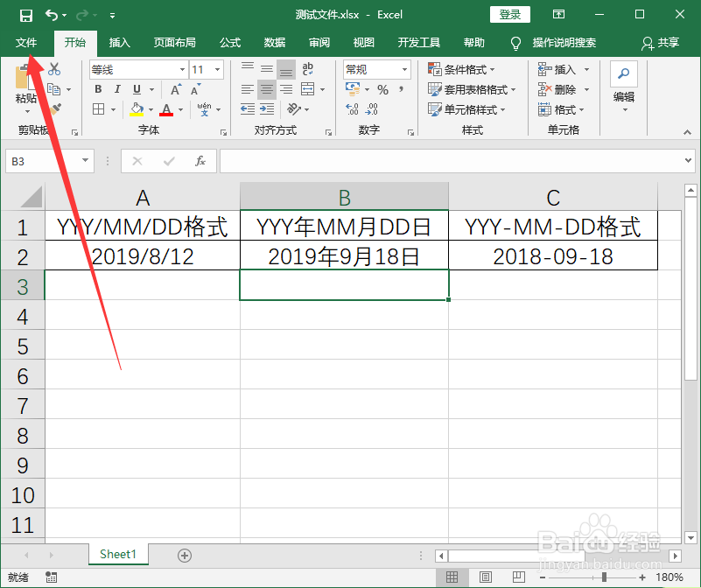The height and width of the screenshot is (588, 701).
Task: Select the cell containing 2019年9月18日
Action: [344, 256]
